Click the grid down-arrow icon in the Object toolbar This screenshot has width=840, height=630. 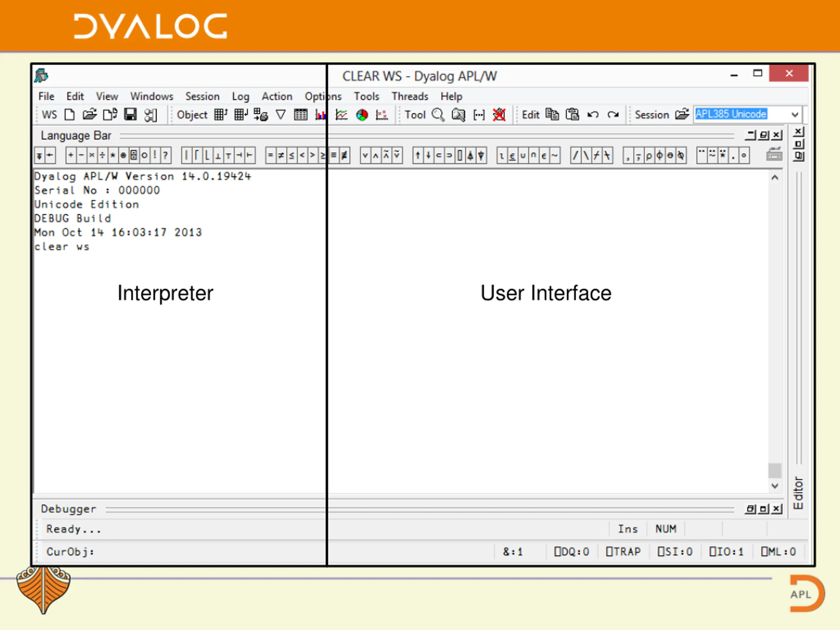tap(241, 114)
